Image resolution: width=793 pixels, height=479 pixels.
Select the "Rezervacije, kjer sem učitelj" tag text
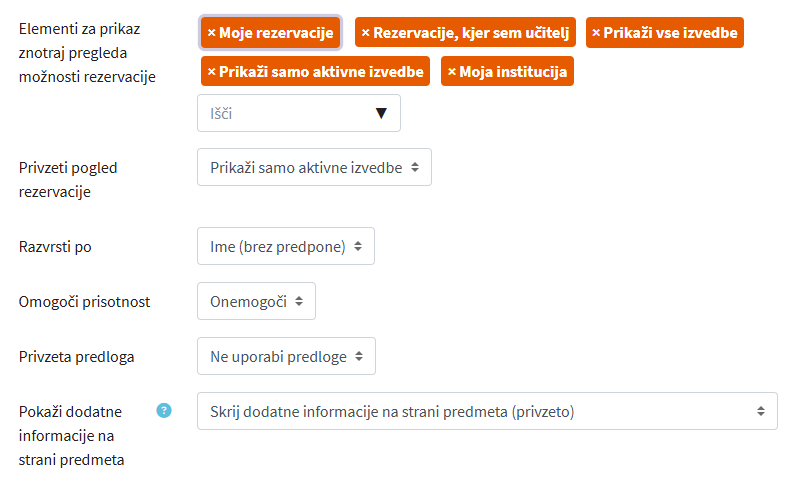click(x=470, y=33)
